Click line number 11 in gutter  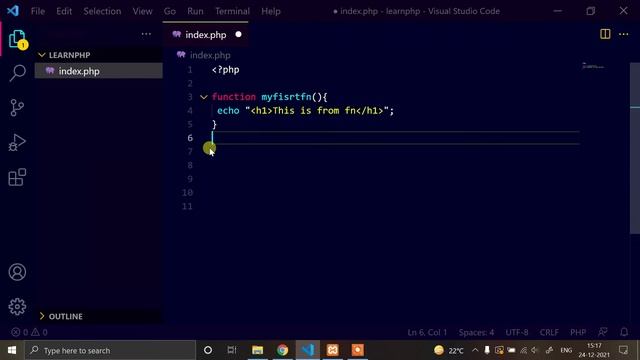(187, 206)
